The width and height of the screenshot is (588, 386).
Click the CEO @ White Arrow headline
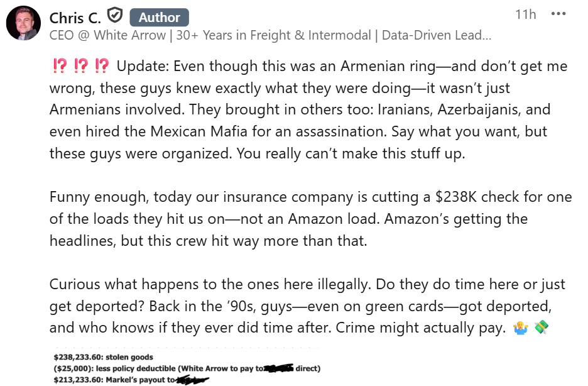[270, 36]
